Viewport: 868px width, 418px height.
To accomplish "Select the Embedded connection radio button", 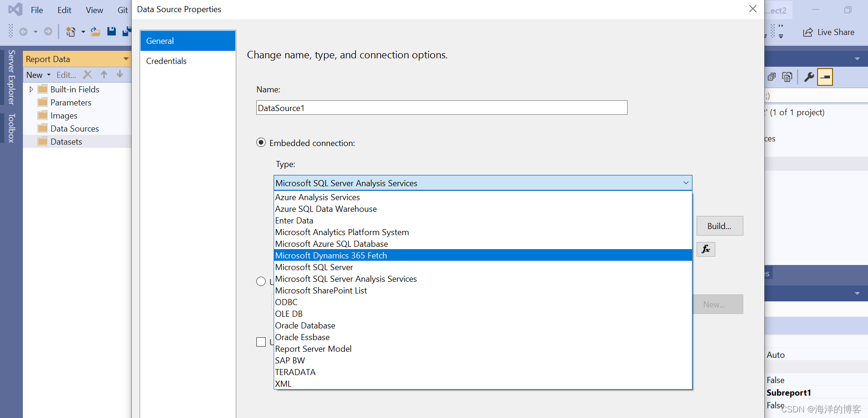I will pyautogui.click(x=261, y=143).
